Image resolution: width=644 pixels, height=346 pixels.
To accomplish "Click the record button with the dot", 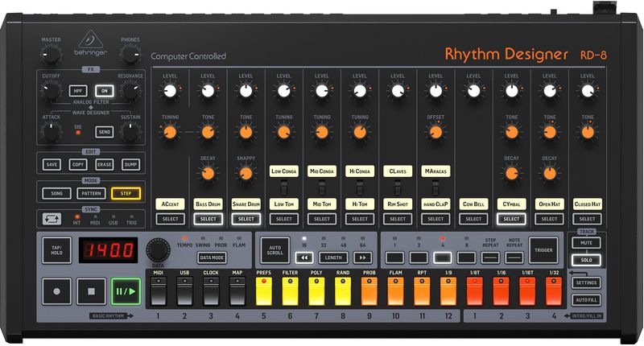I will click(x=56, y=291).
